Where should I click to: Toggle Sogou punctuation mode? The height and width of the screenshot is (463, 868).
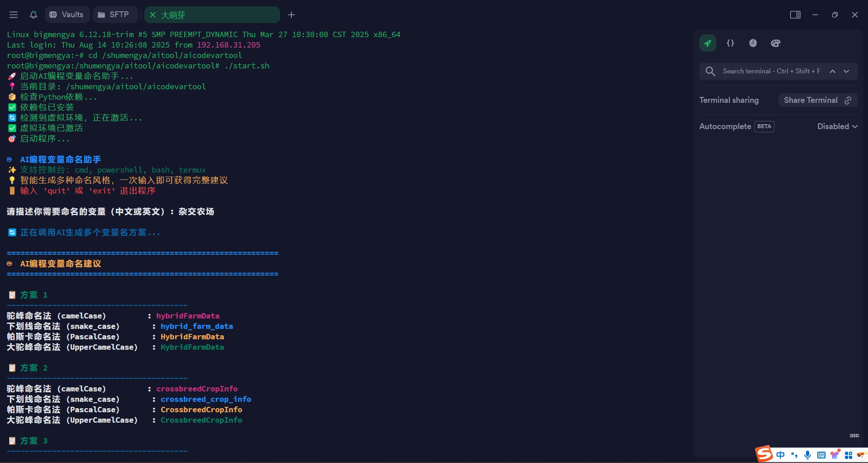794,455
